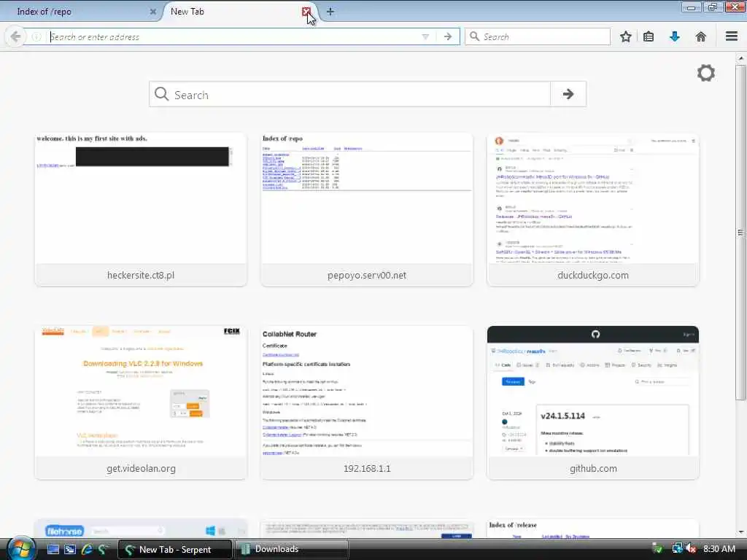This screenshot has height=560, width=747.
Task: Click Show Desktop quick launch icon
Action: pyautogui.click(x=53, y=549)
